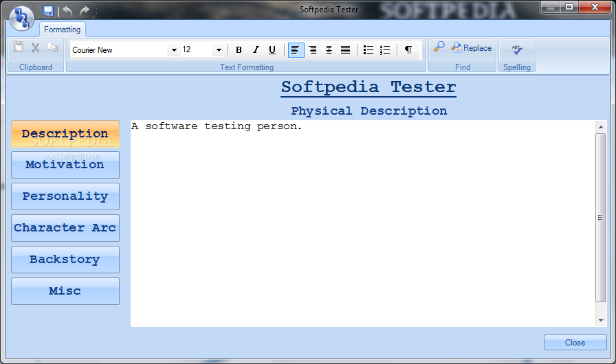
Task: Align text to the right
Action: (x=313, y=50)
